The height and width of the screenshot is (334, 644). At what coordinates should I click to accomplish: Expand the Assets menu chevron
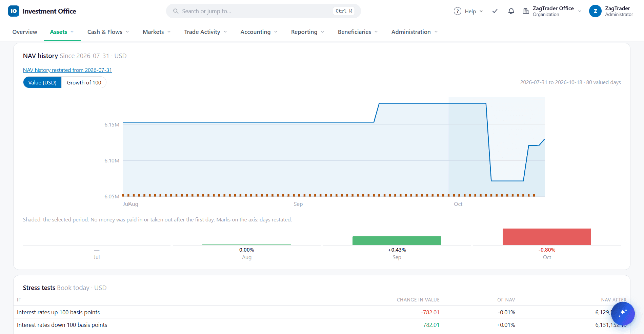click(x=72, y=32)
